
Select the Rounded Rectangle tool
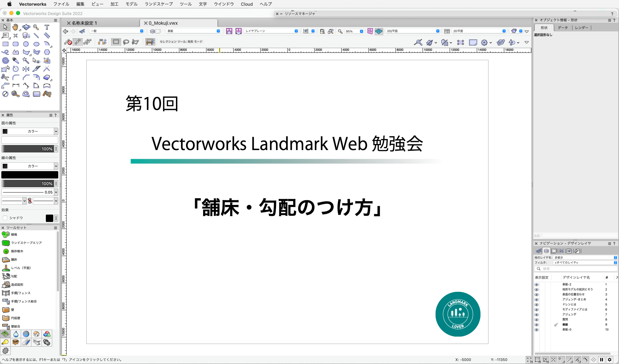point(15,44)
